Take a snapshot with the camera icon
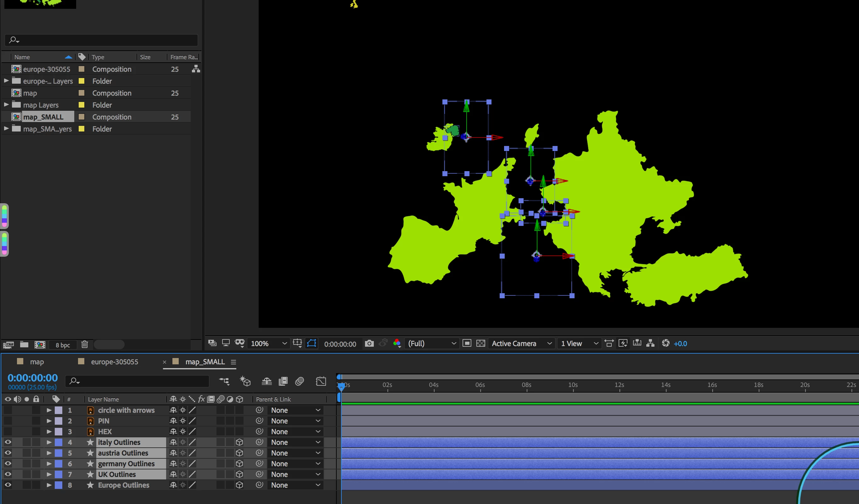Image resolution: width=859 pixels, height=504 pixels. click(369, 344)
